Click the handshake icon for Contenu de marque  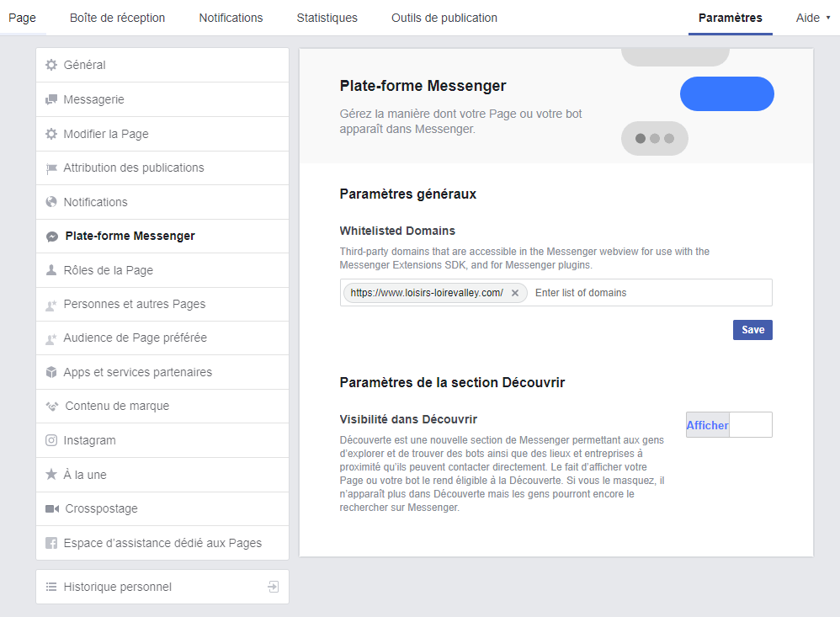[51, 407]
